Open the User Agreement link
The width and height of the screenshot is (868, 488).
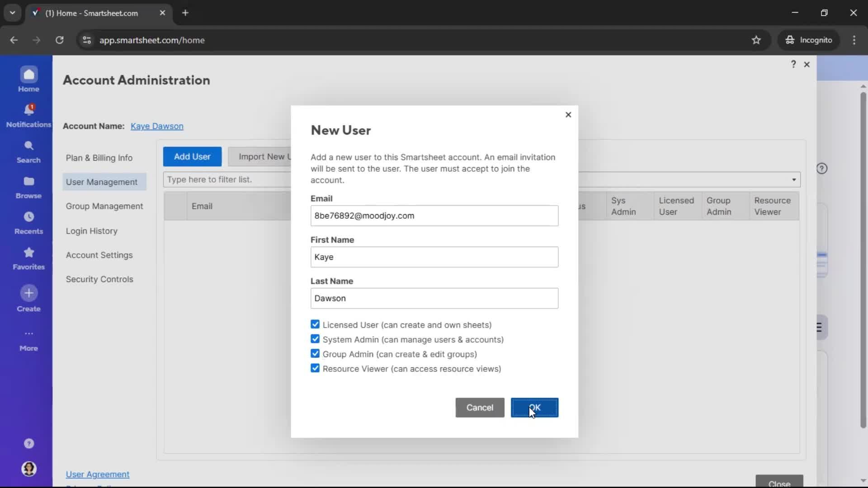(98, 474)
